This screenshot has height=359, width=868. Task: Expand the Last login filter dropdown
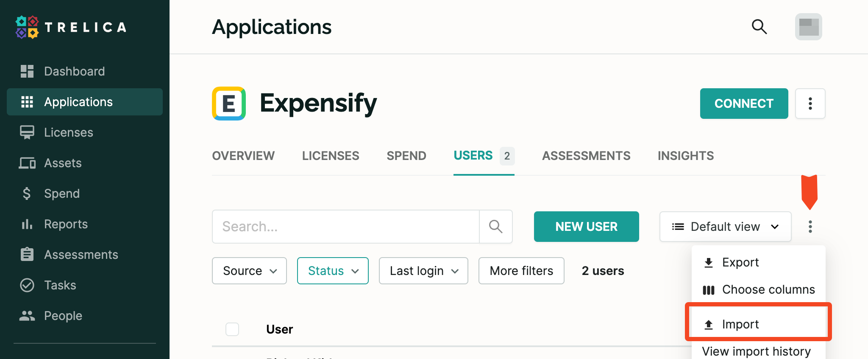(423, 271)
